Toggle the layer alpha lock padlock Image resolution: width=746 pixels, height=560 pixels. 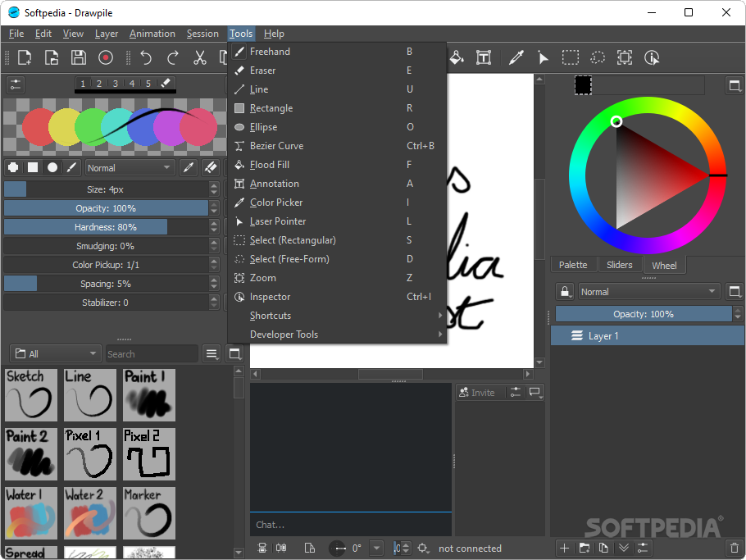tap(565, 291)
